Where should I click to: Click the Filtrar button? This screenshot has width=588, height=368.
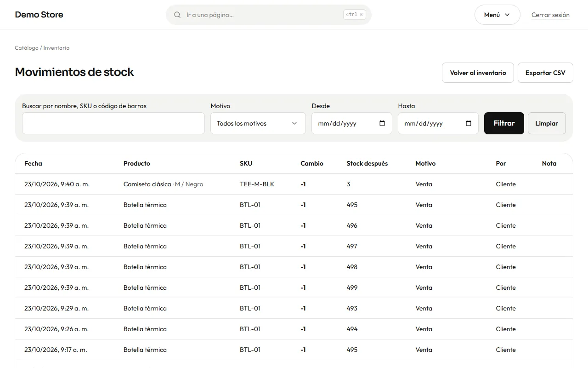point(504,123)
